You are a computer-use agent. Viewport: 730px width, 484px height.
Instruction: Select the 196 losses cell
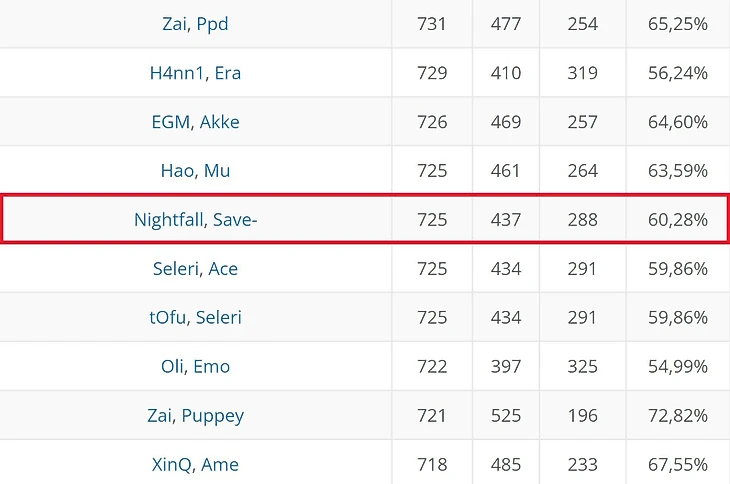[x=582, y=416]
